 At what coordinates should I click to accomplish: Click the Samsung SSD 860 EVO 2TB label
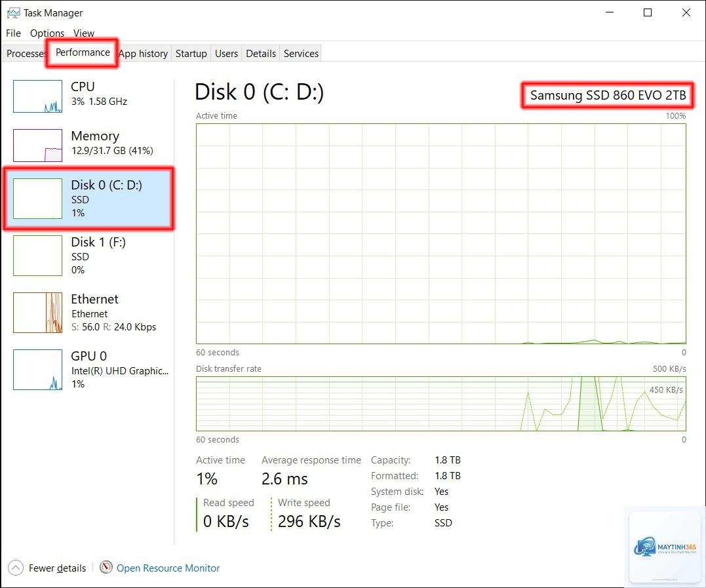608,96
